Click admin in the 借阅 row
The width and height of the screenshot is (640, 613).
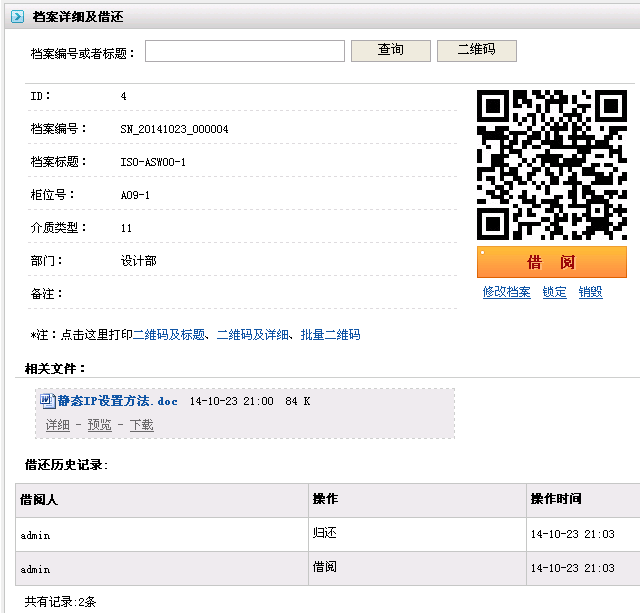pos(35,569)
